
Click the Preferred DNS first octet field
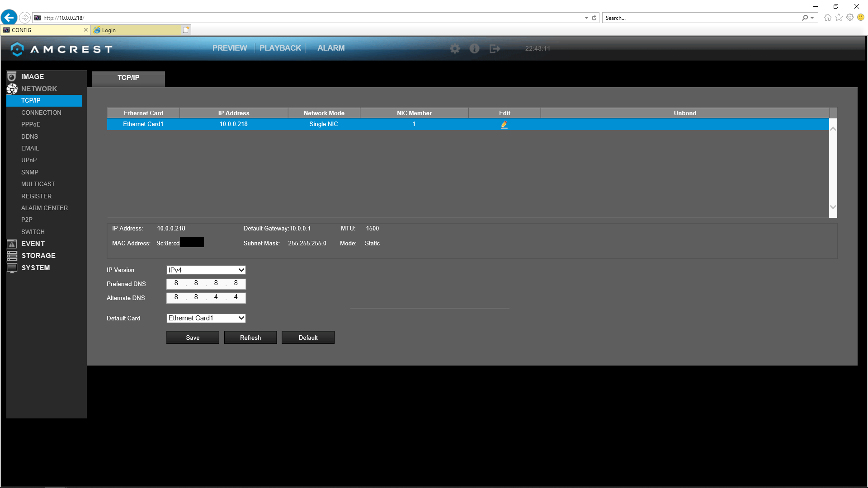[x=176, y=283]
